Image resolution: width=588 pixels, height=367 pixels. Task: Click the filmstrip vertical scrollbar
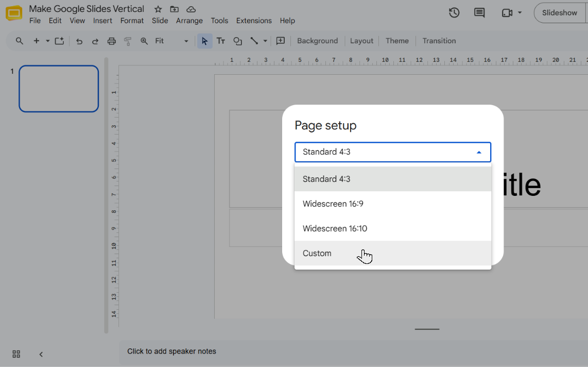106,195
